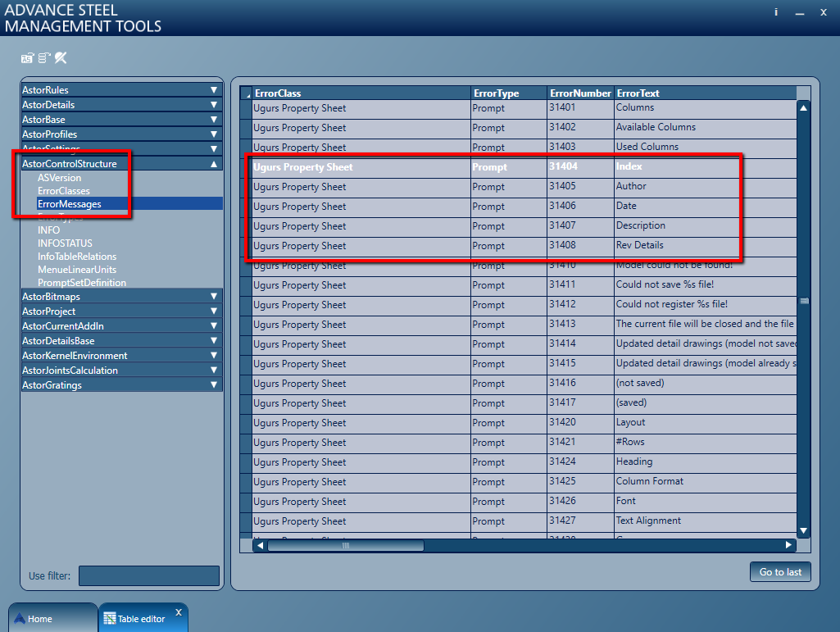Select the ErrorClasses table
The image size is (840, 632).
64,191
